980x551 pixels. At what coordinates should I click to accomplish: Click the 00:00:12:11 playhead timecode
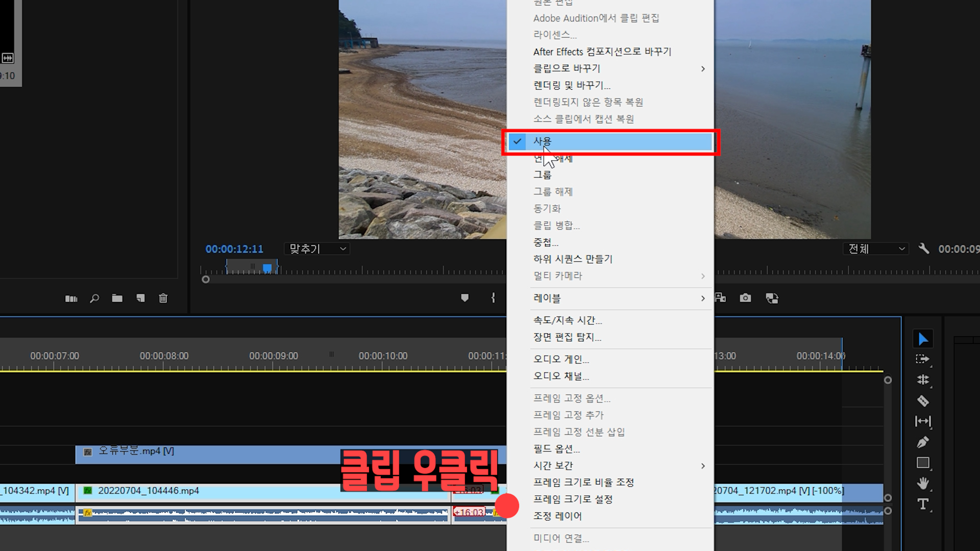click(234, 249)
